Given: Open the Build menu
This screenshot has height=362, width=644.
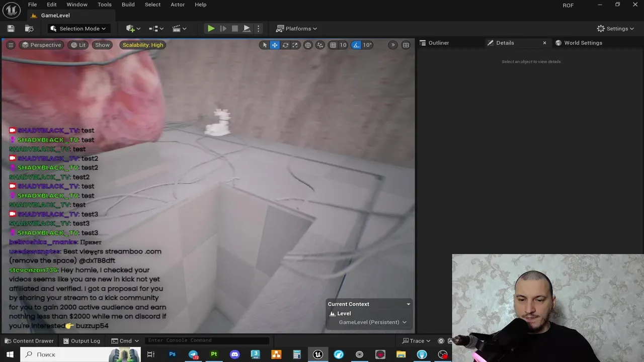Looking at the screenshot, I should coord(128,5).
